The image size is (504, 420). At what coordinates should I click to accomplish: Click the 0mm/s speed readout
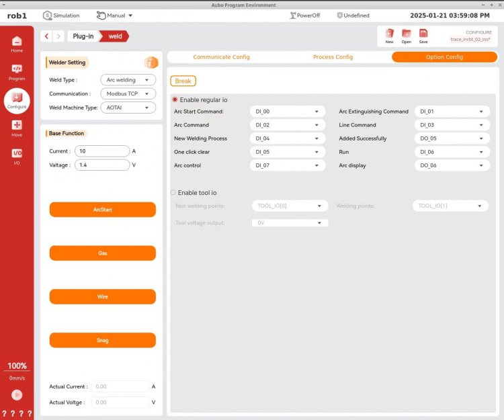pos(17,378)
